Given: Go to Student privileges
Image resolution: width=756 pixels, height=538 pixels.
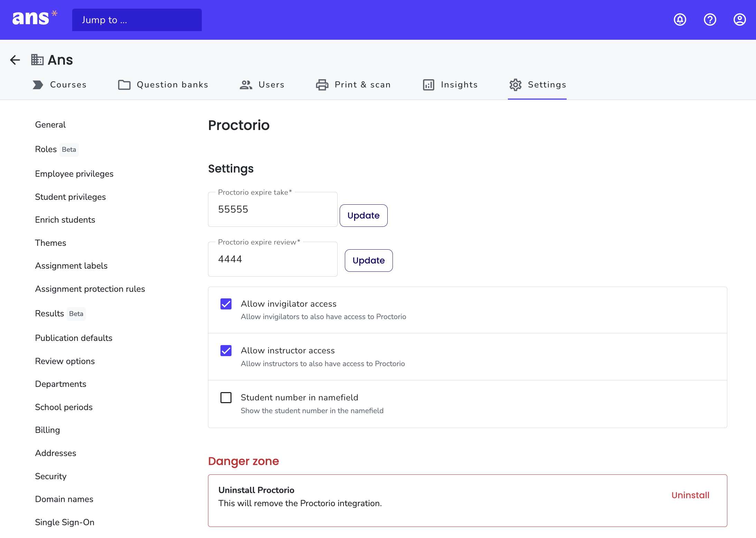Looking at the screenshot, I should coord(70,197).
